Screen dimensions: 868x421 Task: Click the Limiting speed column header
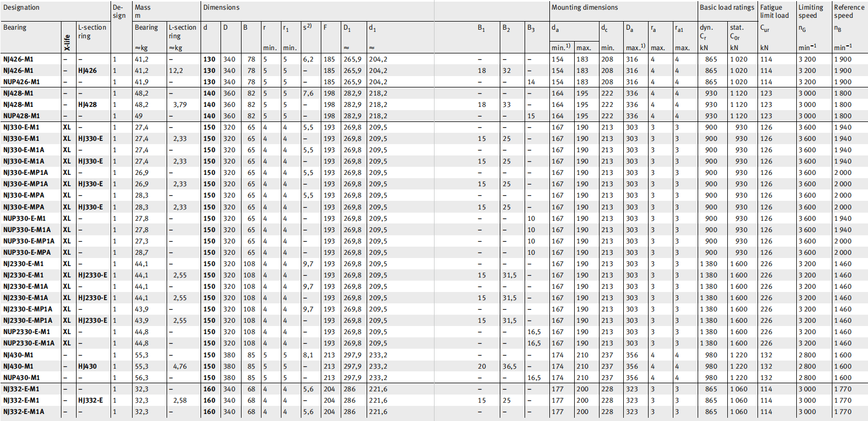[810, 11]
